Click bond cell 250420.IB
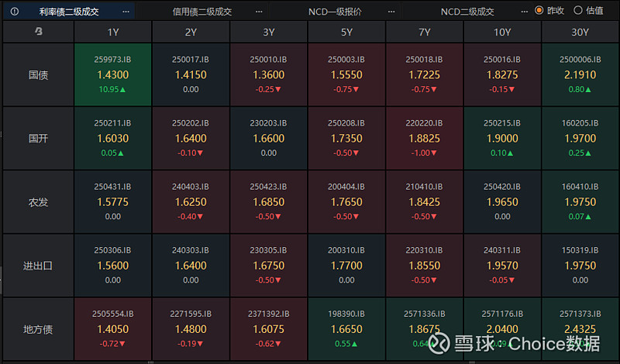Viewport: 620px width, 364px height. coord(502,202)
